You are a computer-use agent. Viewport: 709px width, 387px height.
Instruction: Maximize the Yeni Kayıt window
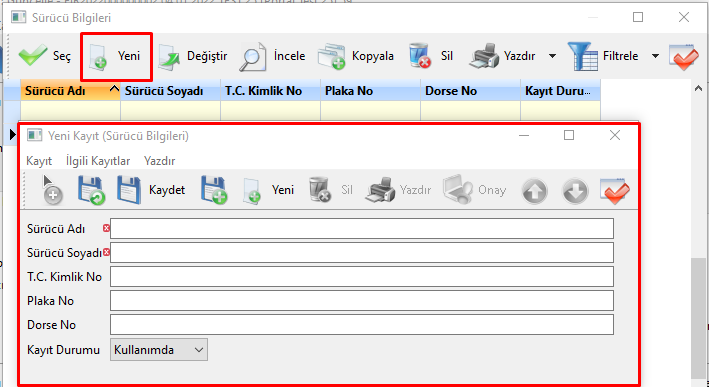tap(569, 135)
